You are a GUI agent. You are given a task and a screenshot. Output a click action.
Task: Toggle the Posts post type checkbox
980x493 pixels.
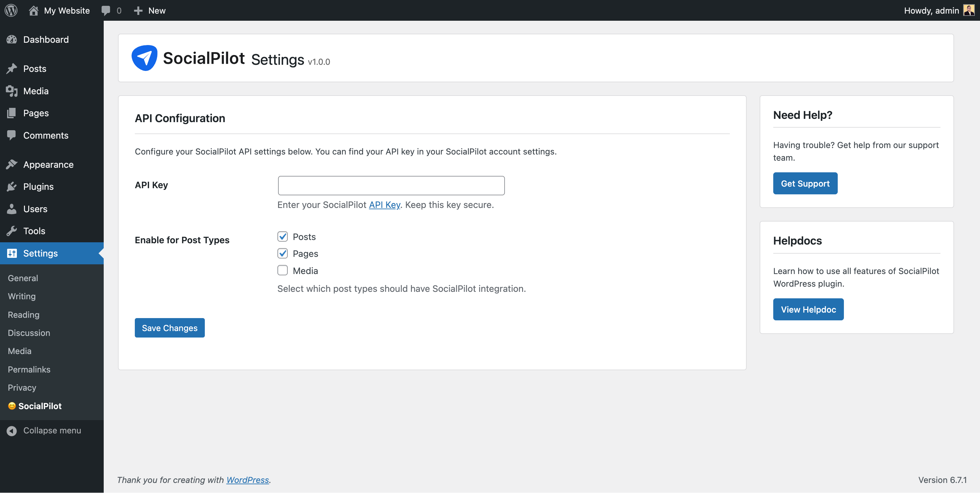[282, 236]
